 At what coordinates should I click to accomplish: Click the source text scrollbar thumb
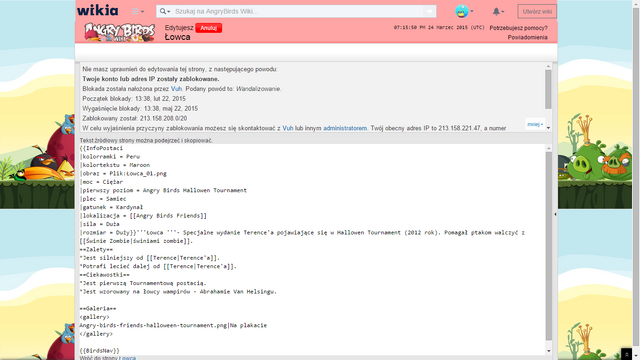coord(549,246)
